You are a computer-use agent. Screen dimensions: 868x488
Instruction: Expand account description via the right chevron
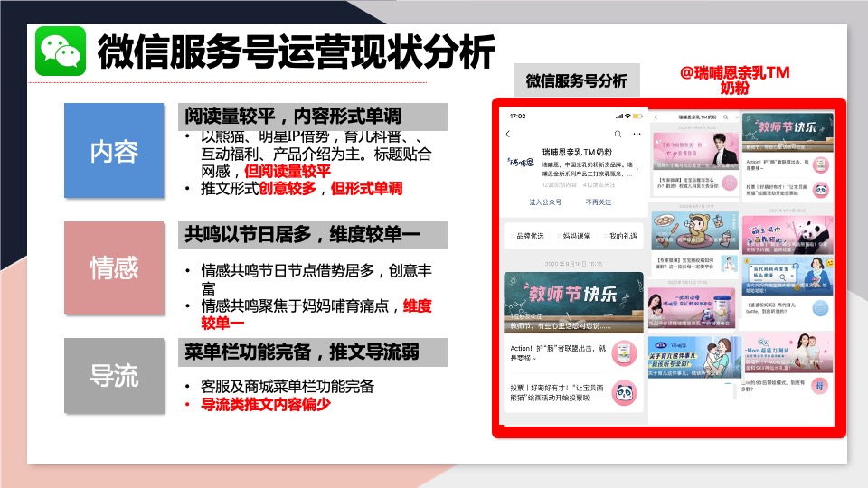tap(637, 169)
